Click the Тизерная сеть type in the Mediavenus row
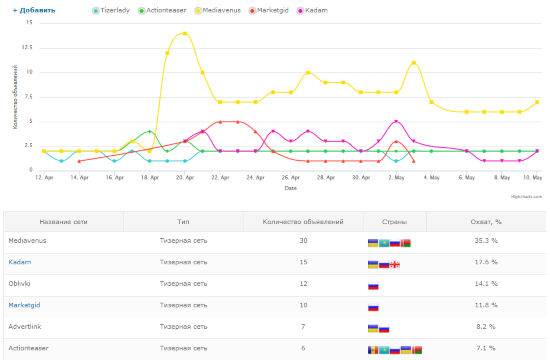This screenshot has width=550, height=360. point(183,241)
